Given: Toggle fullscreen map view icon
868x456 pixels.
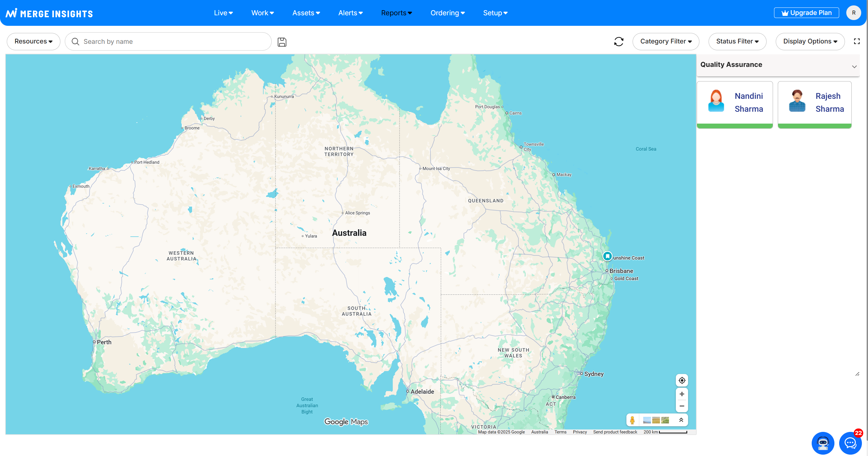Looking at the screenshot, I should tap(857, 41).
